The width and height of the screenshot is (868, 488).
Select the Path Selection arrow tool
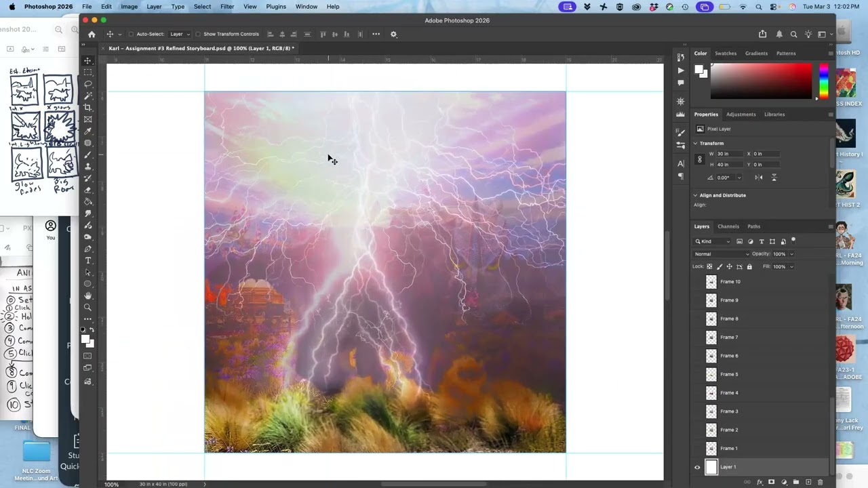point(88,272)
